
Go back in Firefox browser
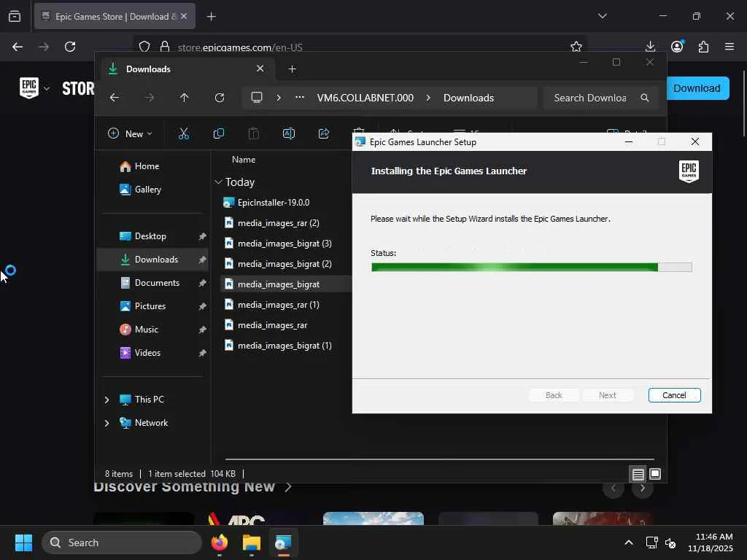18,47
